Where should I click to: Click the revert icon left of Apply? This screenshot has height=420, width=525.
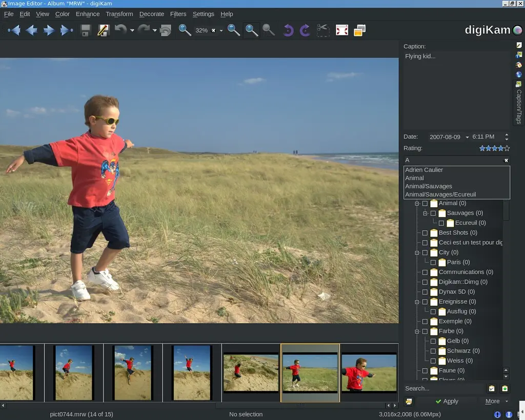(x=409, y=402)
